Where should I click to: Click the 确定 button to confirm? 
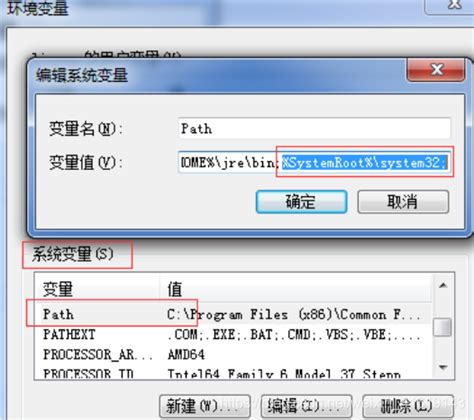301,202
